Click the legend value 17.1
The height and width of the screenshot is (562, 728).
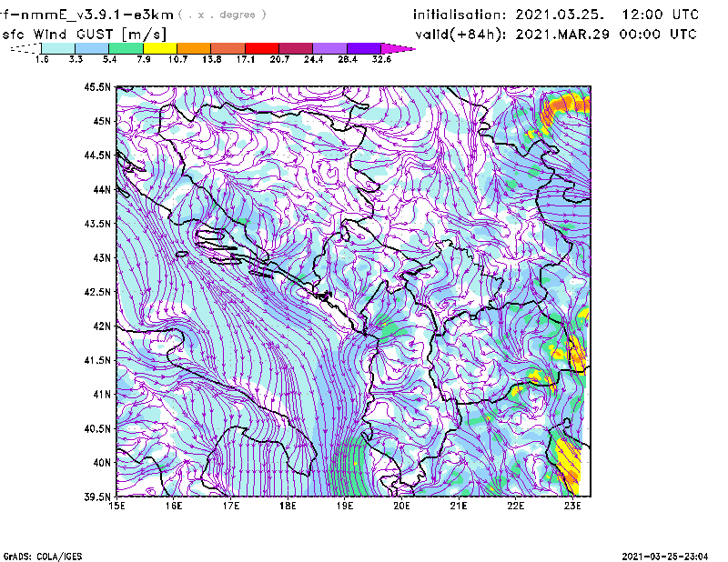[x=246, y=59]
